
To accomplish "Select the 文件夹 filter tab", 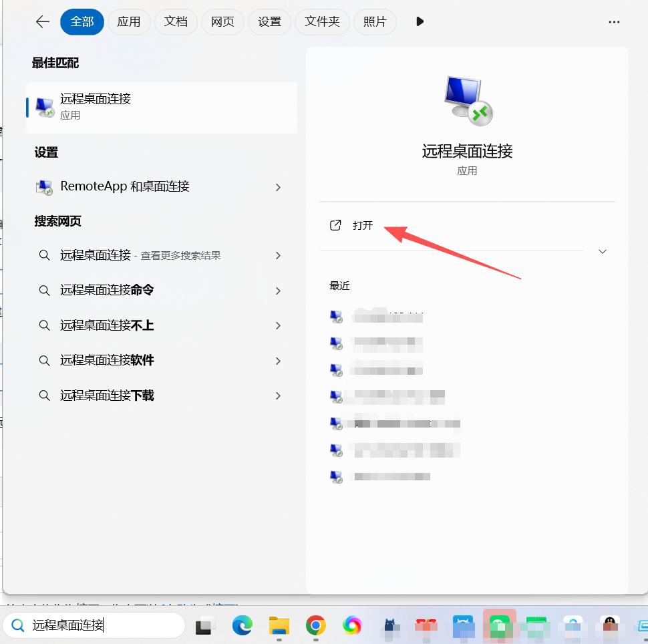I will click(x=323, y=22).
